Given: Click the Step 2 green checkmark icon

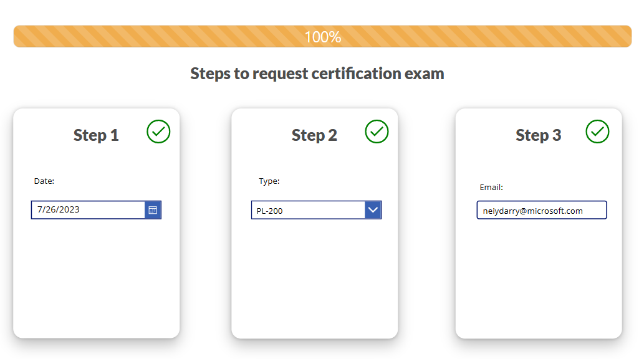Looking at the screenshot, I should [x=377, y=132].
